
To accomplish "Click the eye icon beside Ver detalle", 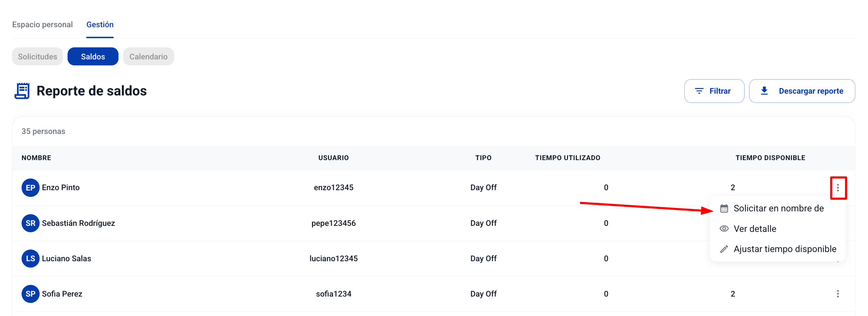I will (724, 229).
